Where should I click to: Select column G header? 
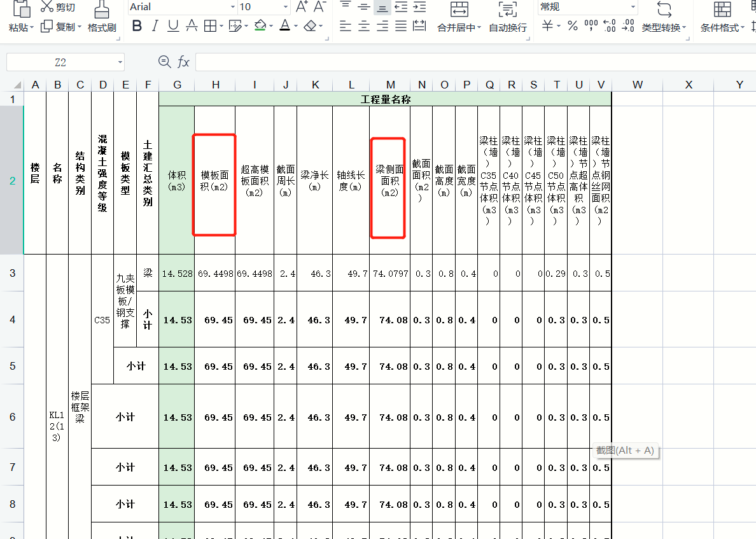tap(177, 85)
